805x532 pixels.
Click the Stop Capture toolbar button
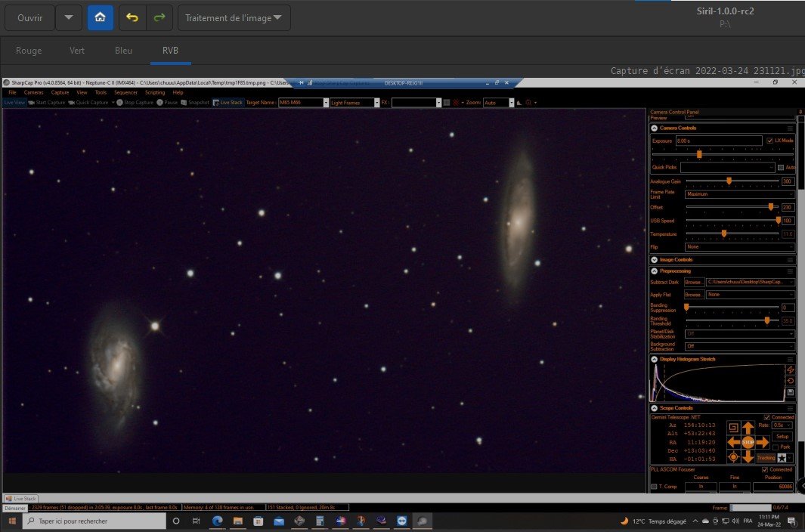click(135, 103)
